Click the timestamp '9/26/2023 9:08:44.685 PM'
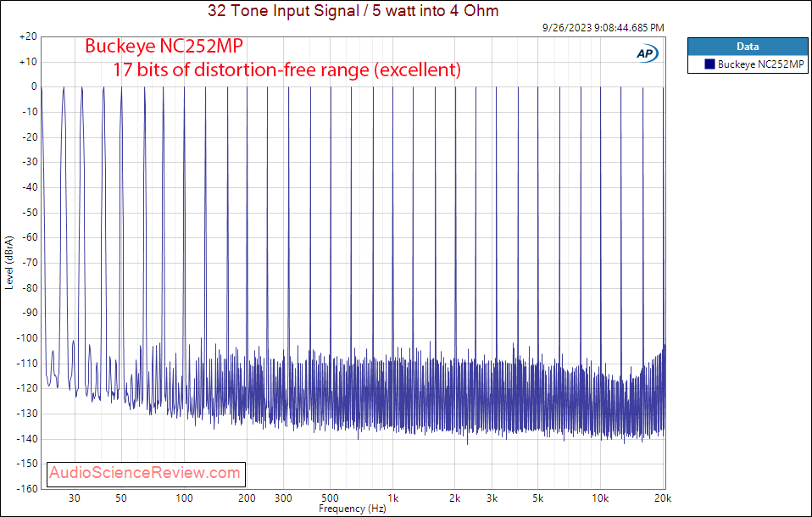Viewport: 812px width, 517px height. point(603,27)
